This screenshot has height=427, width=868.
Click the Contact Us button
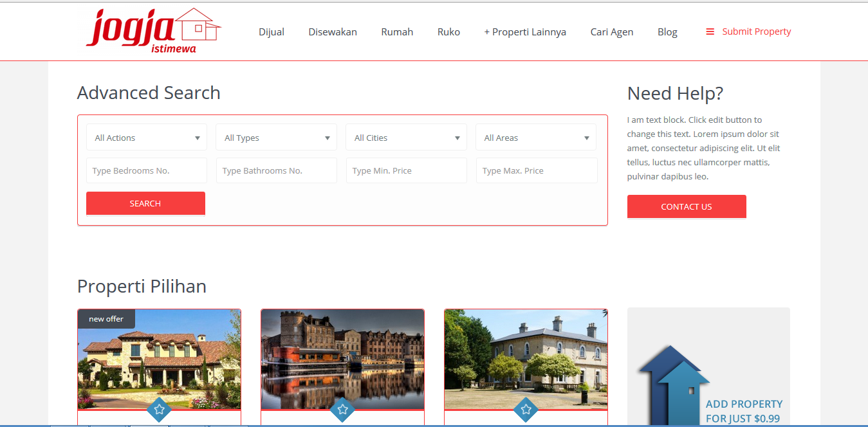pyautogui.click(x=687, y=206)
